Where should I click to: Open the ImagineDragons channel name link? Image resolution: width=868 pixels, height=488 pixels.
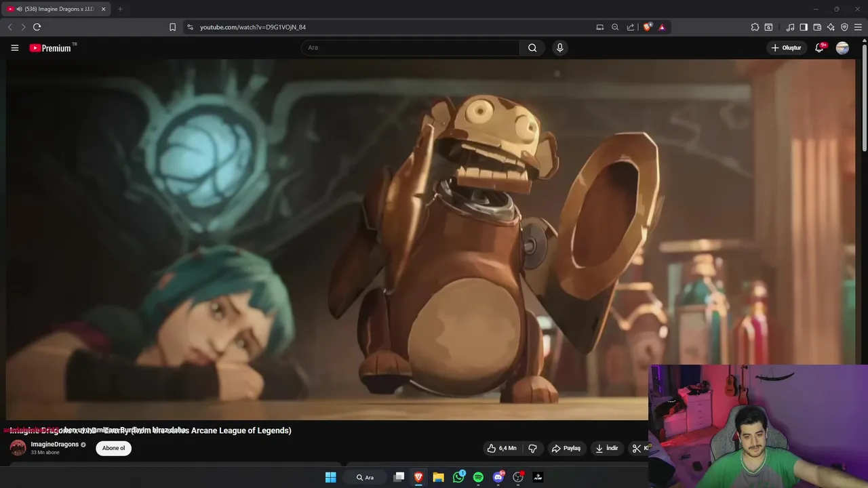[54, 444]
